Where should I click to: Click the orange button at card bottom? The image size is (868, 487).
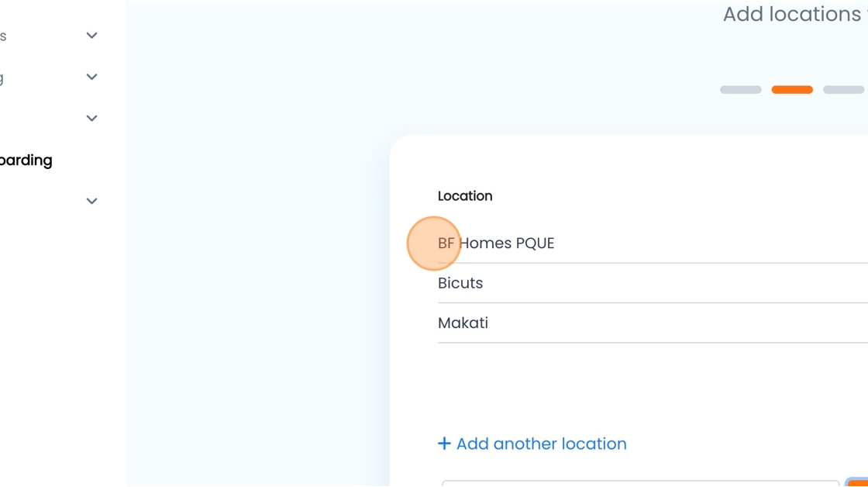tap(857, 483)
